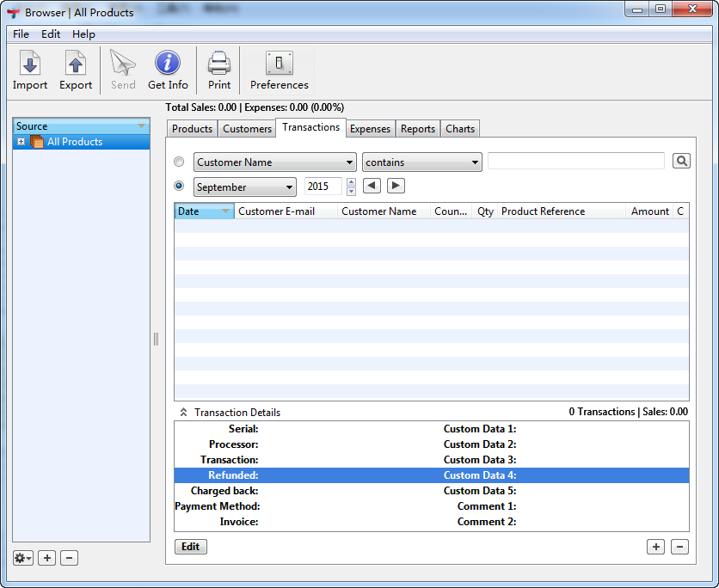Sort by Customer E-mail column header
This screenshot has height=588, width=719.
(286, 211)
